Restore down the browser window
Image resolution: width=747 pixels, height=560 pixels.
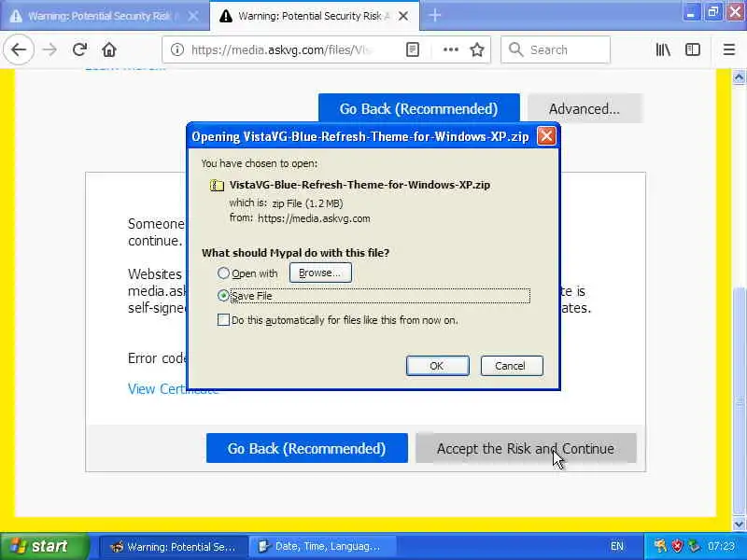(713, 12)
